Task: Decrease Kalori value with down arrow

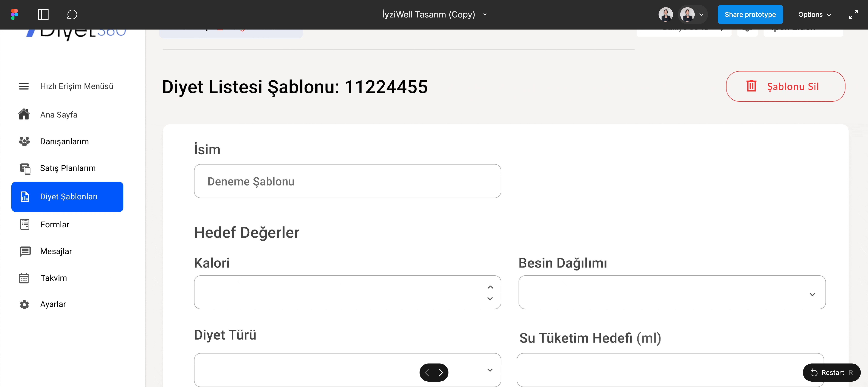Action: (x=490, y=298)
